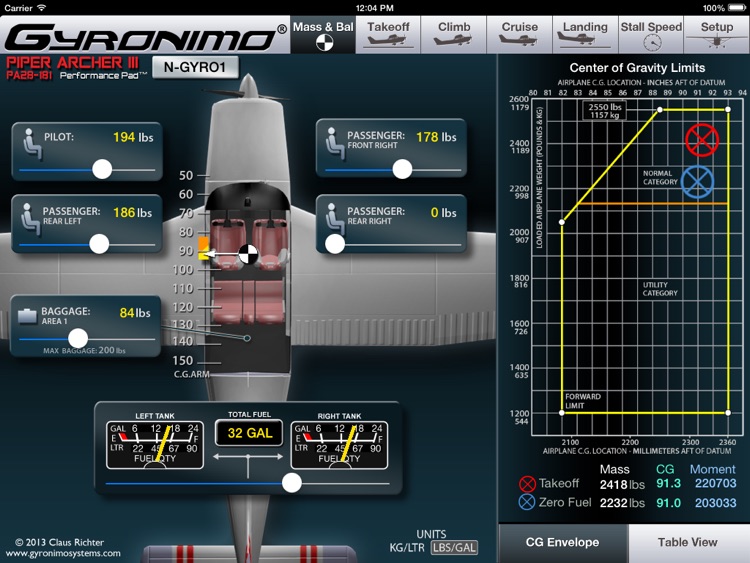Click the 2550 lbs max weight label
The width and height of the screenshot is (750, 563).
(605, 110)
